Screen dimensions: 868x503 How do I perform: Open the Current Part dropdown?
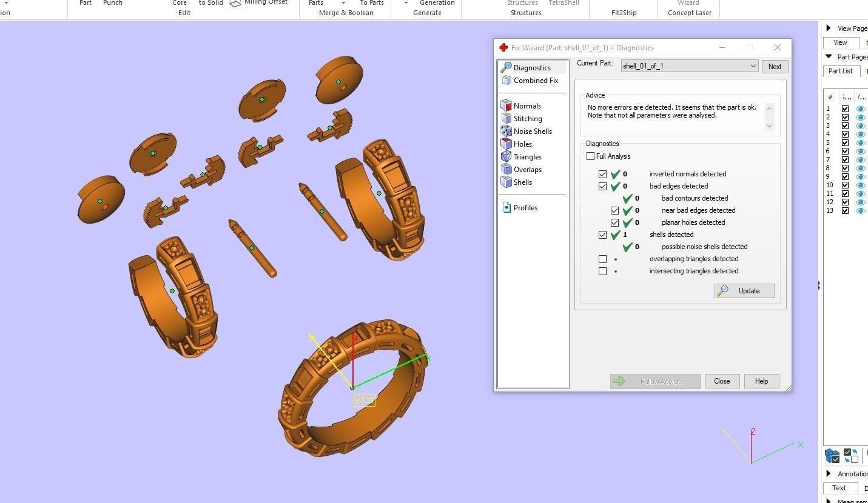coord(690,66)
